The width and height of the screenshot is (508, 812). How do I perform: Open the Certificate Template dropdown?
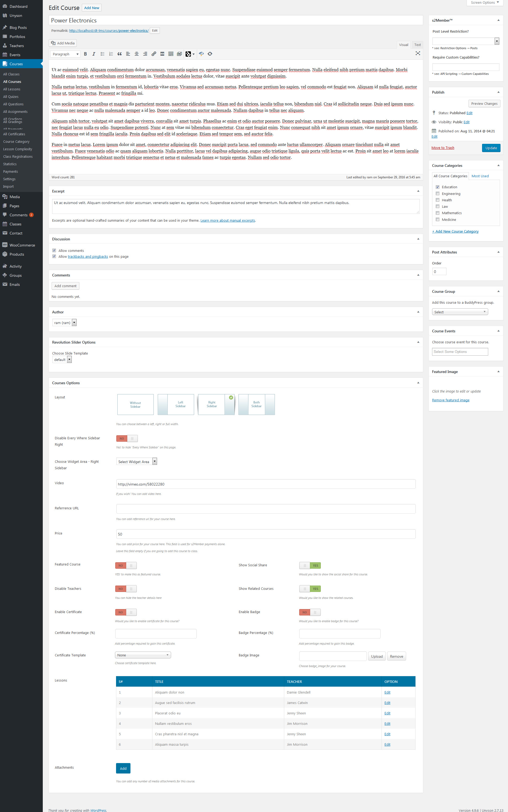pos(143,655)
